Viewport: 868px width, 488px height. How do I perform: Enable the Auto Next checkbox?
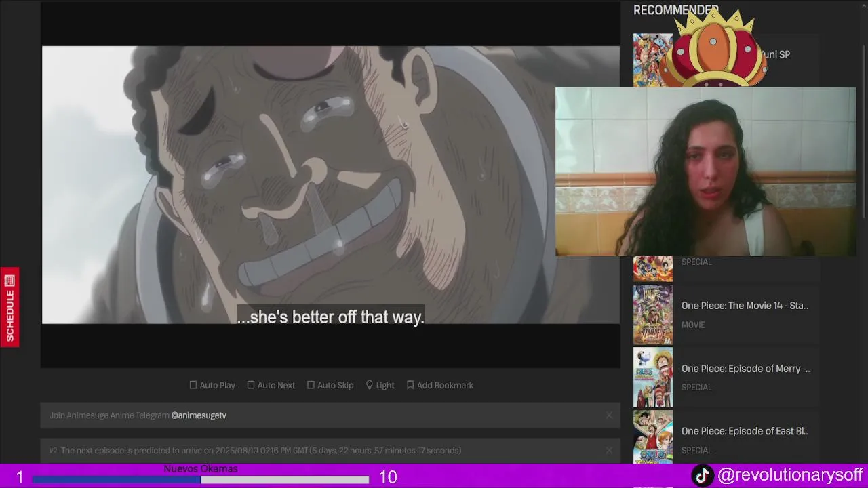click(x=251, y=385)
